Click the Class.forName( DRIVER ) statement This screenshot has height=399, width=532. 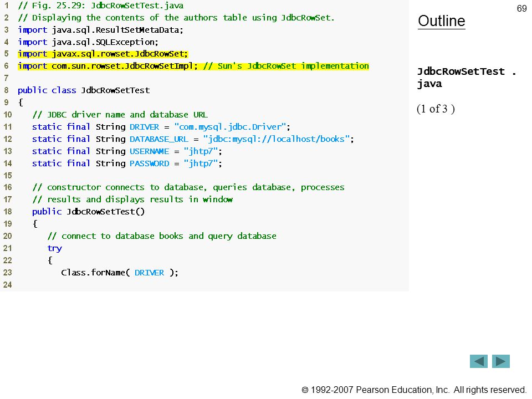(x=120, y=273)
